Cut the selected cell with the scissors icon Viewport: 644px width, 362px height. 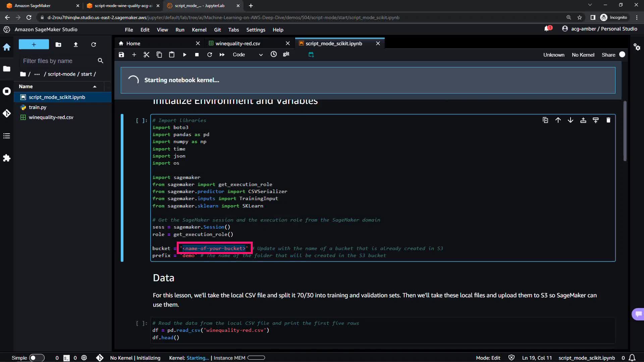[x=147, y=55]
